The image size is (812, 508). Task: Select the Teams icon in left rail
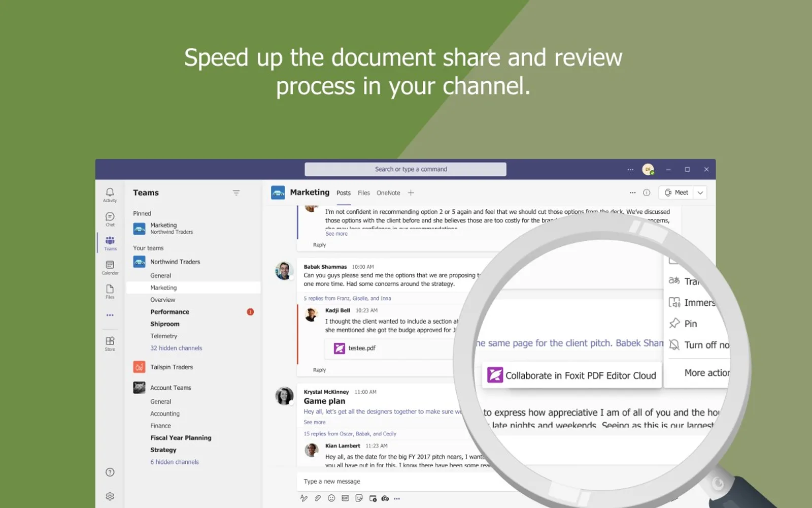pyautogui.click(x=110, y=243)
